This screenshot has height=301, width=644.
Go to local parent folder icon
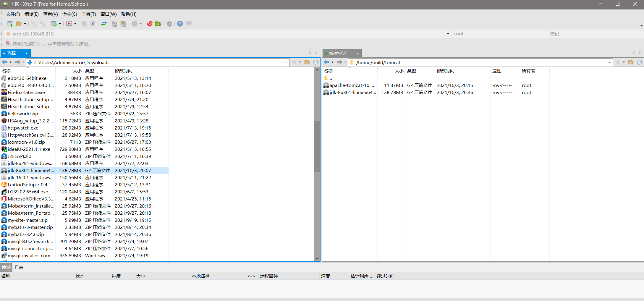click(307, 62)
